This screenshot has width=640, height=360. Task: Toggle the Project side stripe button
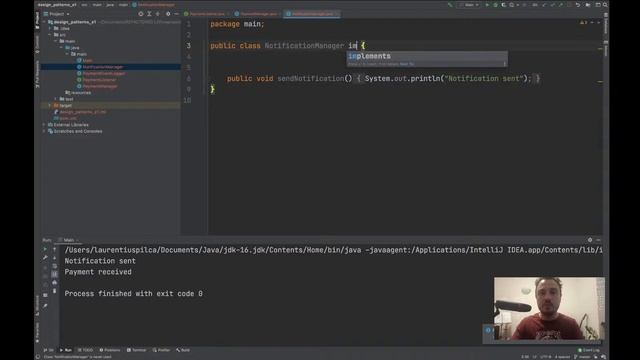pos(37,20)
